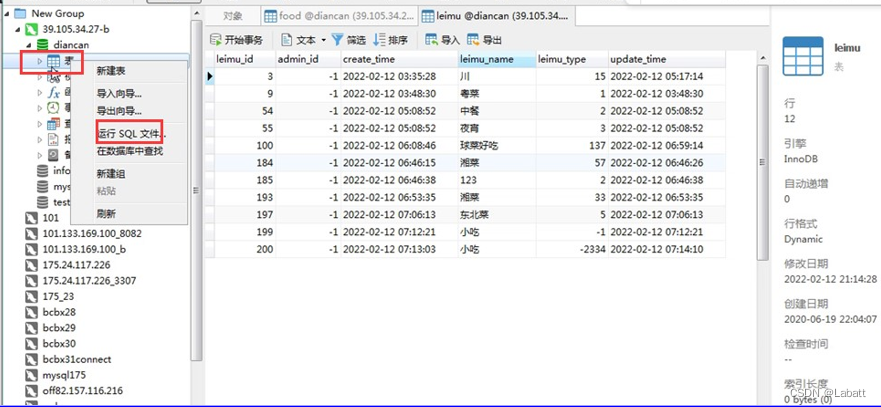This screenshot has width=881, height=407.
Task: Click the leimu_type cell -2334
Action: coord(572,249)
